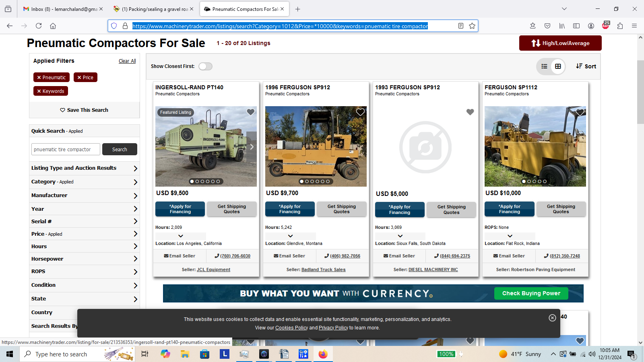Go back to previous page
The height and width of the screenshot is (362, 644).
pos(10,26)
